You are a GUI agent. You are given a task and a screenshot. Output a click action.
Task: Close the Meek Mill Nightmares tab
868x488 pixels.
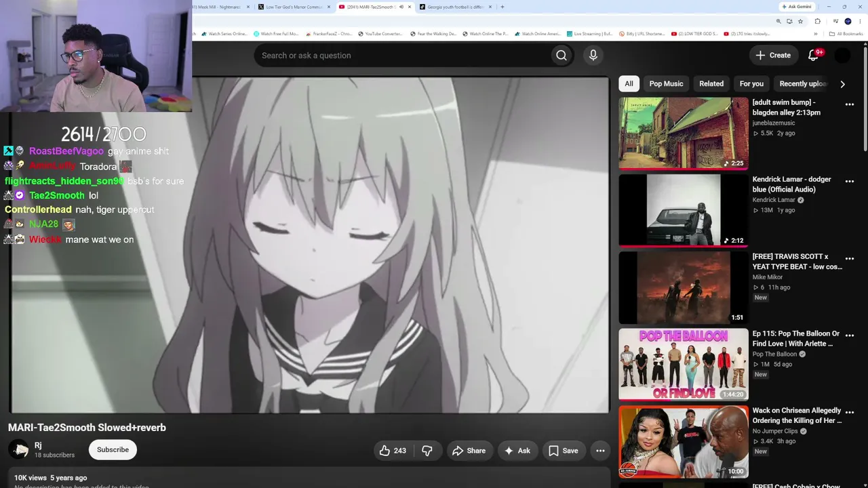pos(248,7)
